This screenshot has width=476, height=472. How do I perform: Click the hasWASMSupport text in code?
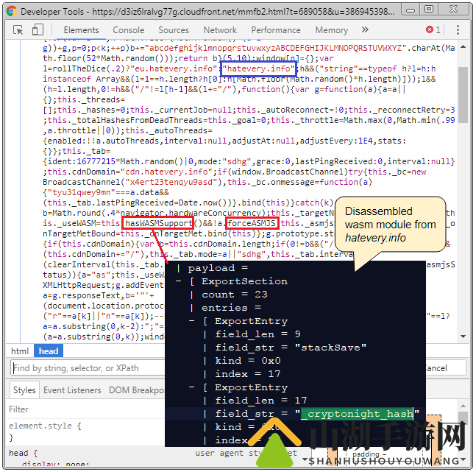click(158, 223)
